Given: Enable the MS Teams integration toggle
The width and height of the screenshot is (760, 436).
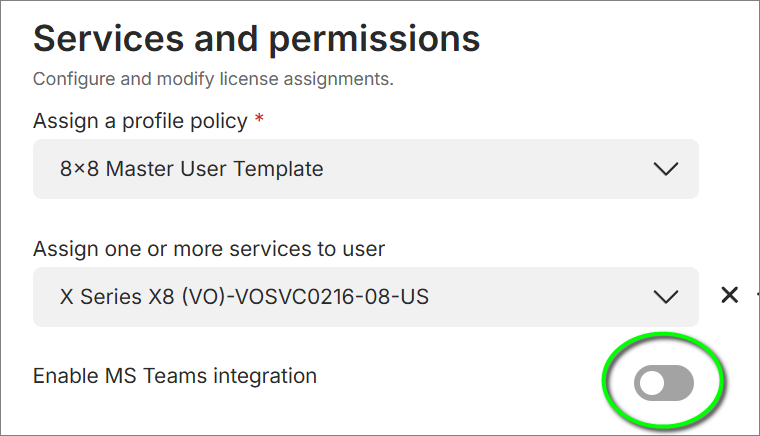Looking at the screenshot, I should [x=664, y=383].
